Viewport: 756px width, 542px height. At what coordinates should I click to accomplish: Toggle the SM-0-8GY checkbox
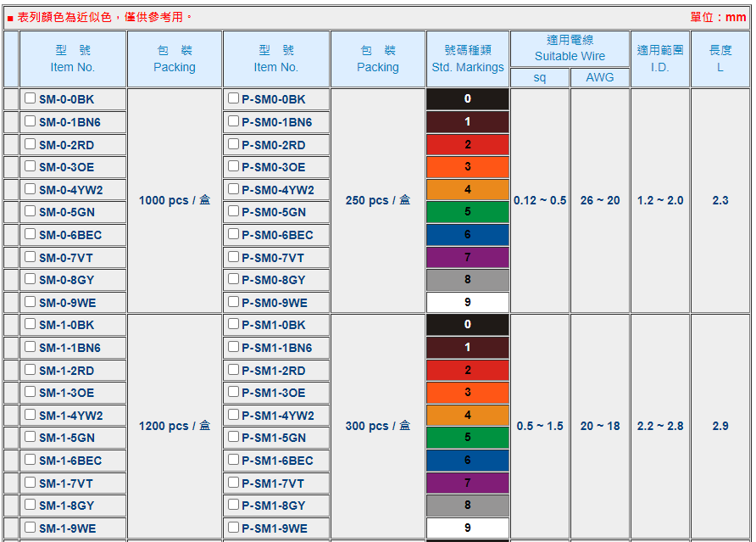pos(31,279)
